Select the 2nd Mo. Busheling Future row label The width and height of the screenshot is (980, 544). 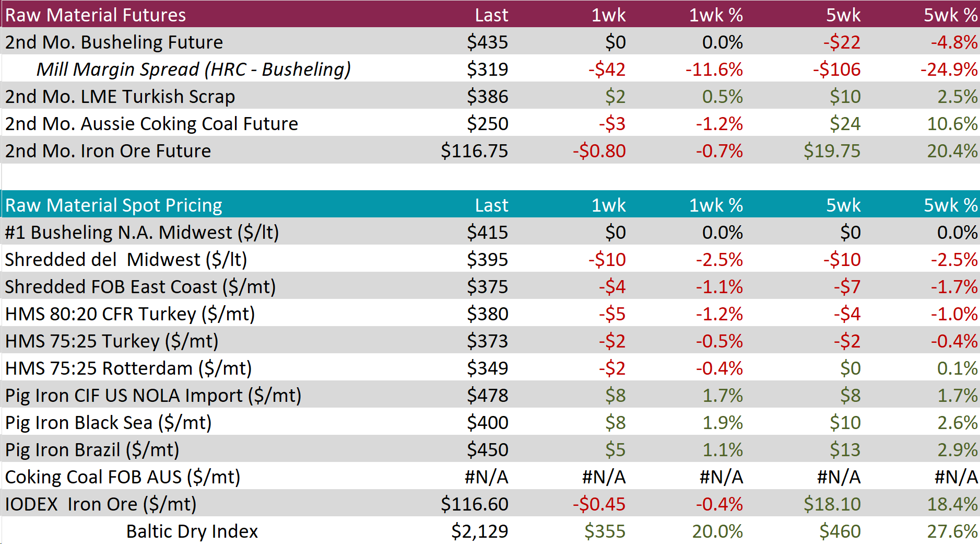[114, 42]
